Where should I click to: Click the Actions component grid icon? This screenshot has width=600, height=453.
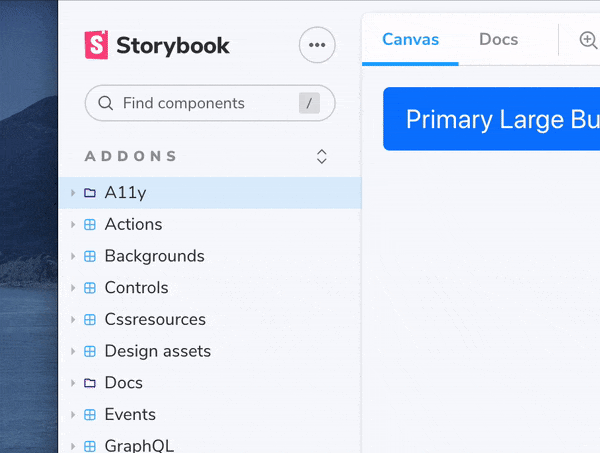pyautogui.click(x=90, y=225)
